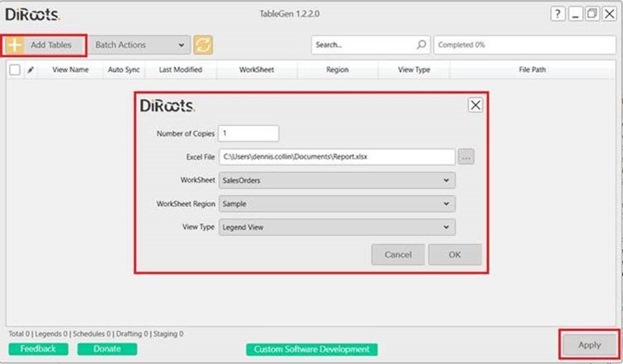Tick the select-all checkbox in table header

15,70
